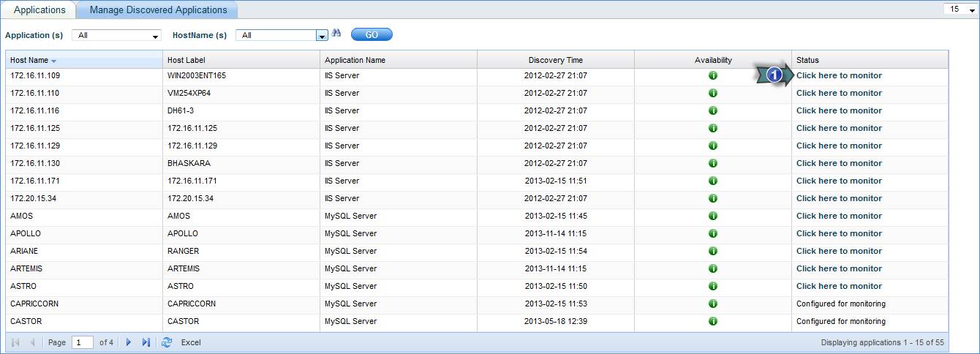Open the rows-per-page dropdown showing 15
This screenshot has height=354, width=980.
[x=960, y=10]
